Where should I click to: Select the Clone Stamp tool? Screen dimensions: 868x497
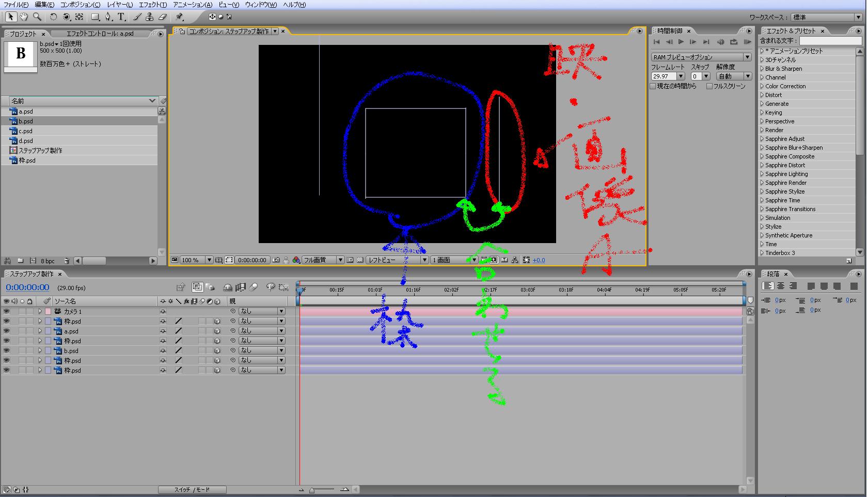[150, 17]
